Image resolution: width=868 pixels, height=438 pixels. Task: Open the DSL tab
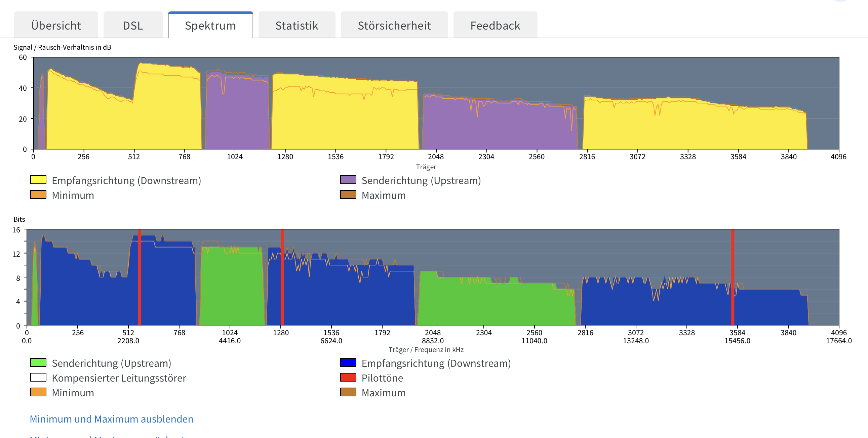pyautogui.click(x=133, y=26)
